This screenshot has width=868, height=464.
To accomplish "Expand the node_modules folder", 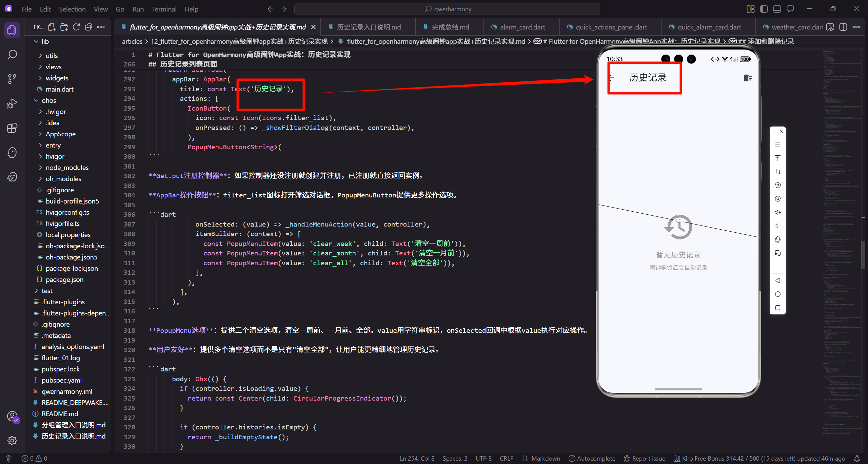I will click(68, 168).
